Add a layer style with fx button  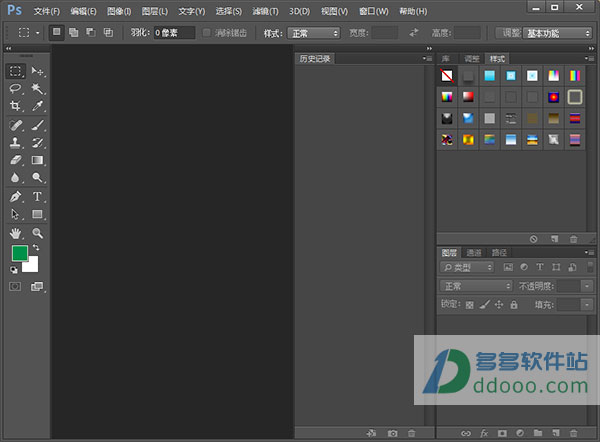[484, 433]
